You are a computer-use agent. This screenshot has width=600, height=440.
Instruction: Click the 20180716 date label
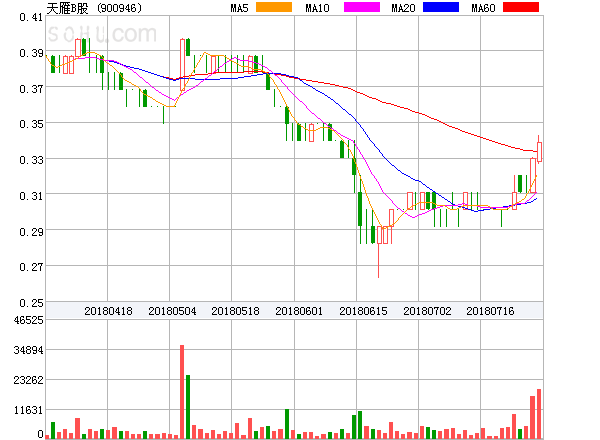tap(490, 311)
